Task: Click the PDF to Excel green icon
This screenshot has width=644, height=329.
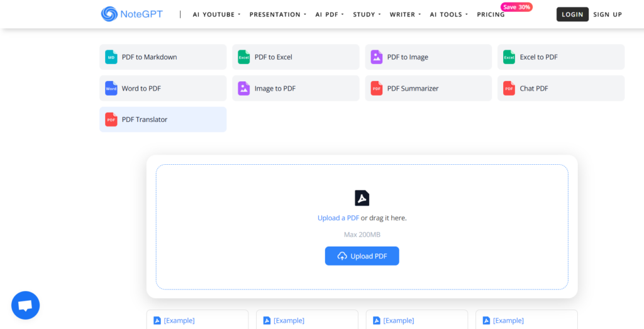Action: click(x=243, y=57)
